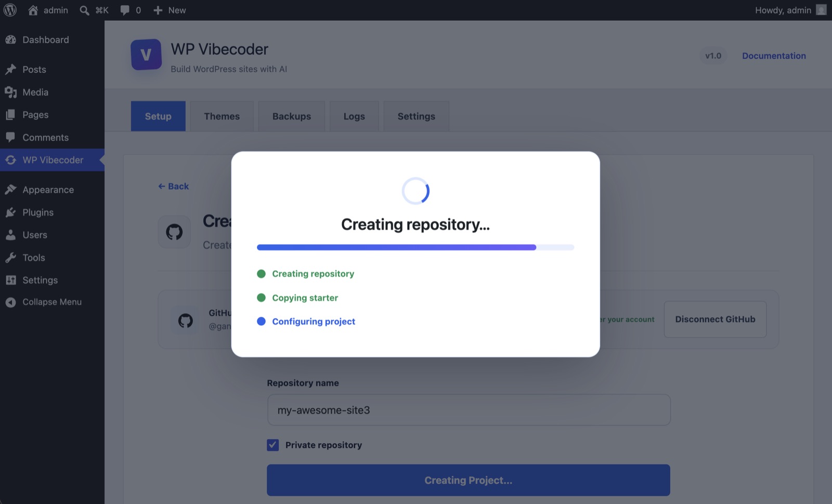Click the blue dot beside Configuring project
Image resolution: width=832 pixels, height=504 pixels.
point(262,322)
